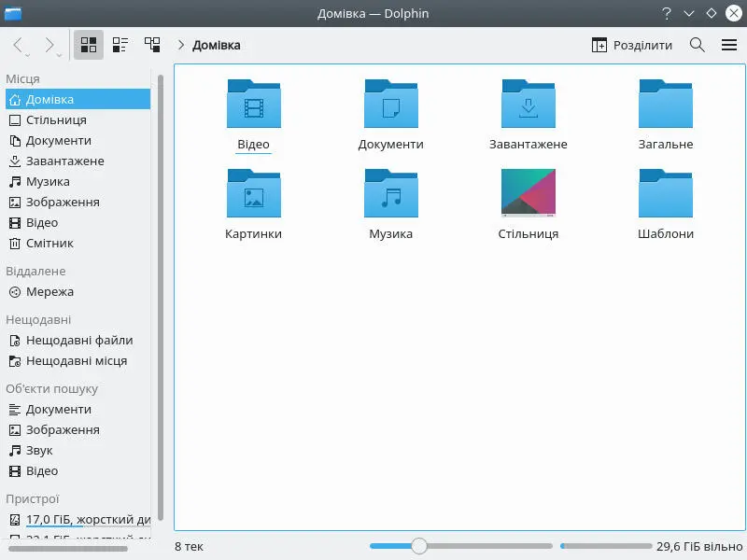Select Завантажене in the Places sidebar
Screen dimensions: 747x560
[78, 161]
